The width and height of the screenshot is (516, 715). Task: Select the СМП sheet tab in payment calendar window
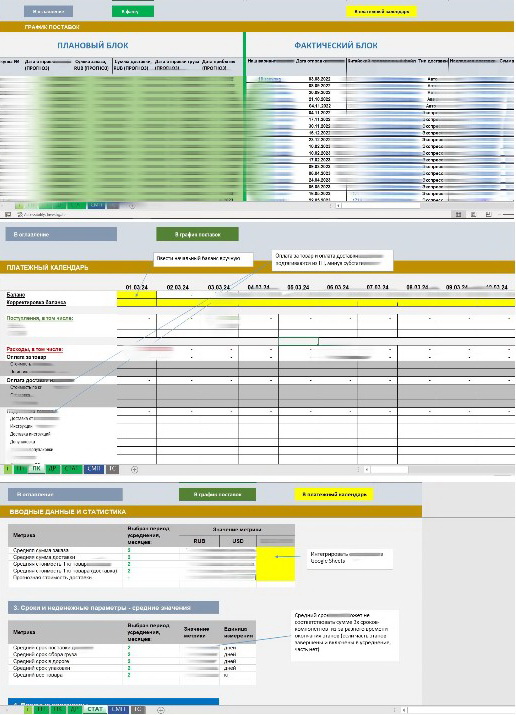point(93,469)
